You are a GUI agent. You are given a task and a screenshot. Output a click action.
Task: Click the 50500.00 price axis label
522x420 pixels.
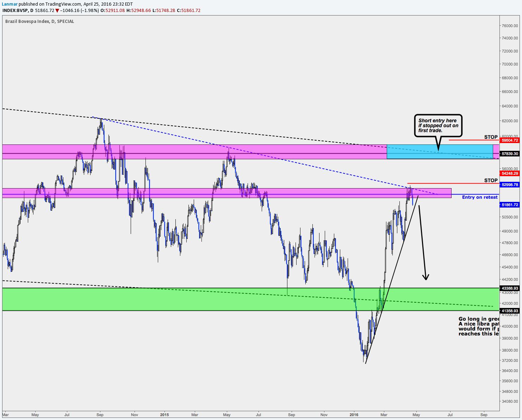point(510,217)
